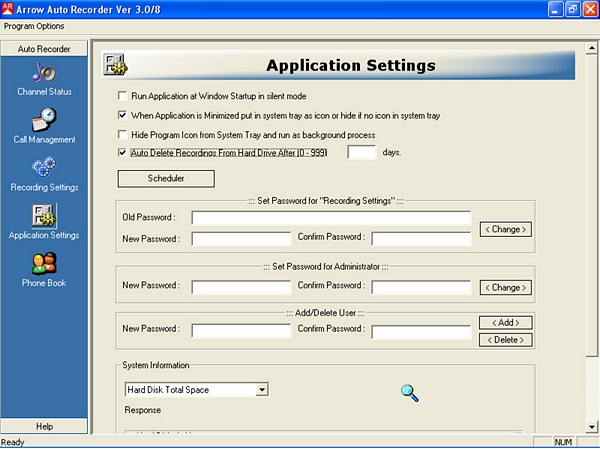Open the Program Options menu
This screenshot has width=600, height=449.
pos(34,26)
